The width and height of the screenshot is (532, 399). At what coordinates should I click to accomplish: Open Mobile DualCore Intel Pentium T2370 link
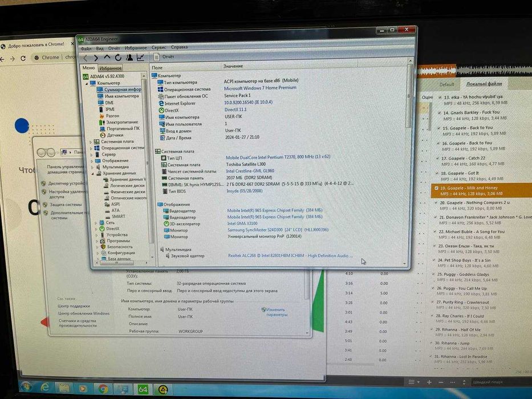click(x=278, y=157)
